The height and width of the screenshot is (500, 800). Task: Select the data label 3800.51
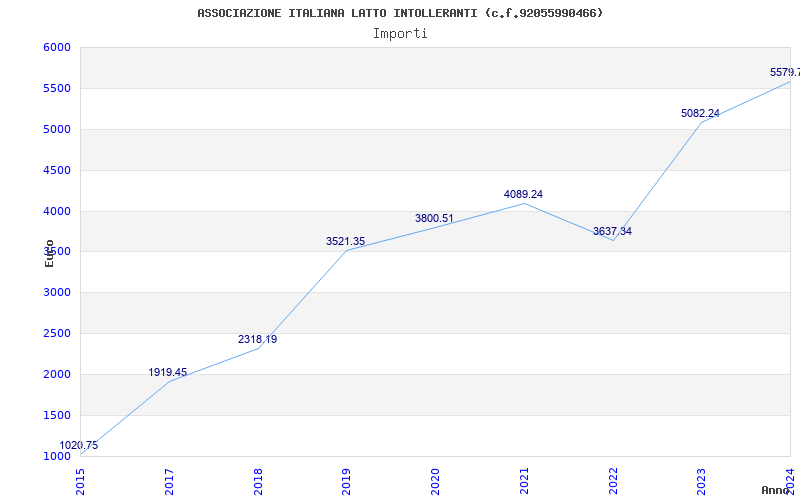434,218
